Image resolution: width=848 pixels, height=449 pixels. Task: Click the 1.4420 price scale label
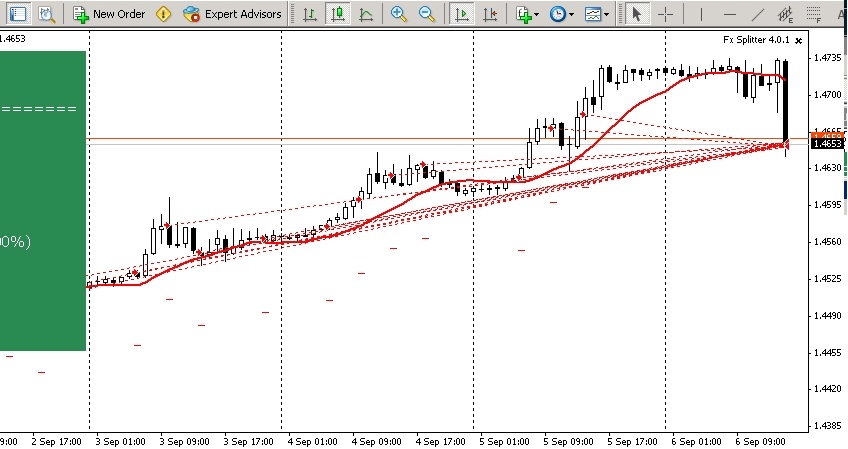827,388
